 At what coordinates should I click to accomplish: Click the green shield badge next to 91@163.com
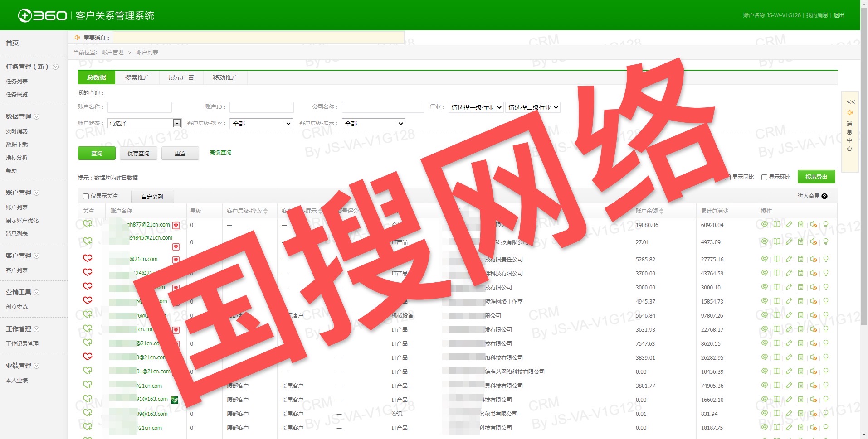click(x=175, y=400)
